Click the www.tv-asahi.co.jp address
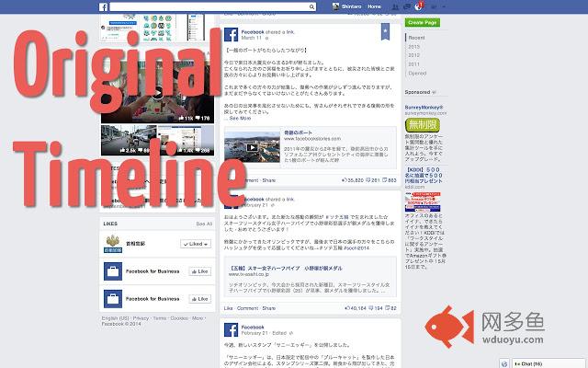 249,274
